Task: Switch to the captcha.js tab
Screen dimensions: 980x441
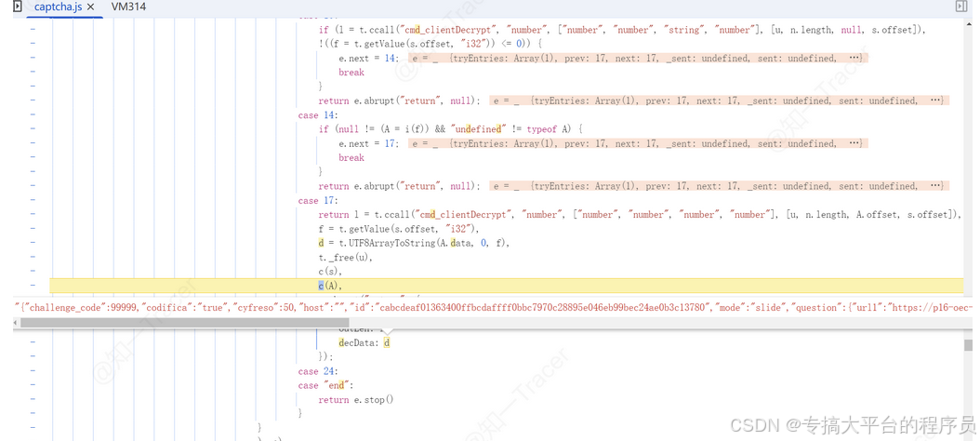Action: pos(59,7)
